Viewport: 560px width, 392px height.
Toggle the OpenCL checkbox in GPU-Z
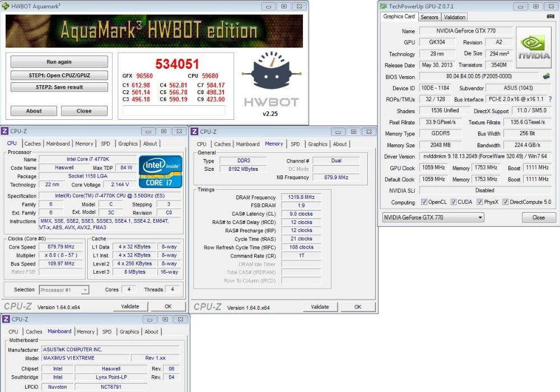(x=424, y=202)
